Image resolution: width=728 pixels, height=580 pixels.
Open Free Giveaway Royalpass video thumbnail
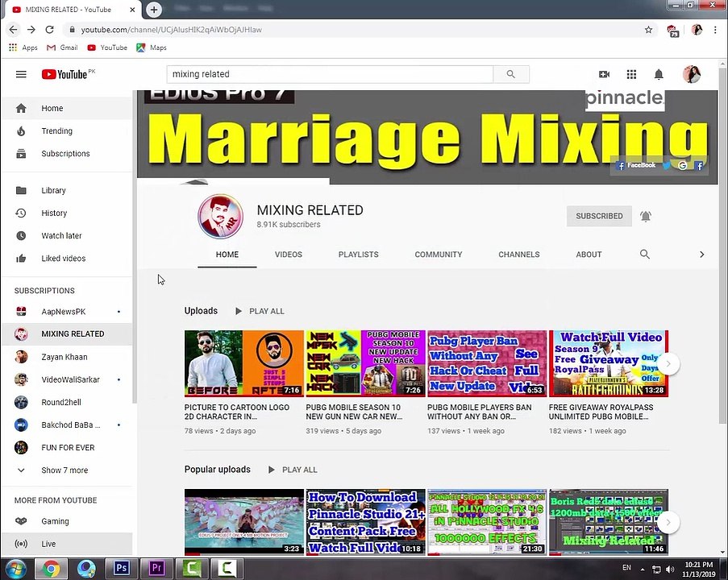(609, 364)
